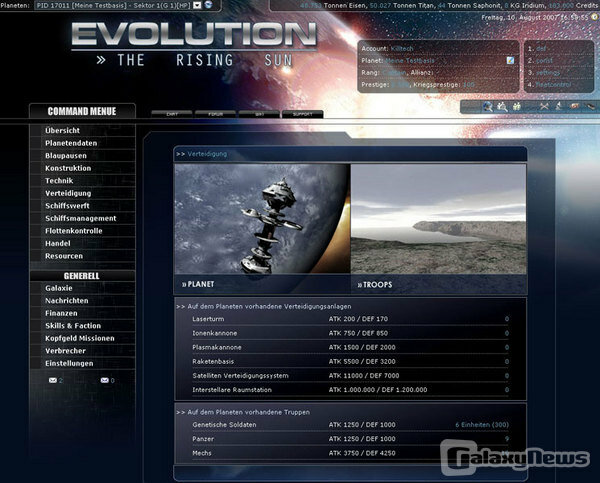Open the mail envelope showing 2 messages

click(x=53, y=380)
